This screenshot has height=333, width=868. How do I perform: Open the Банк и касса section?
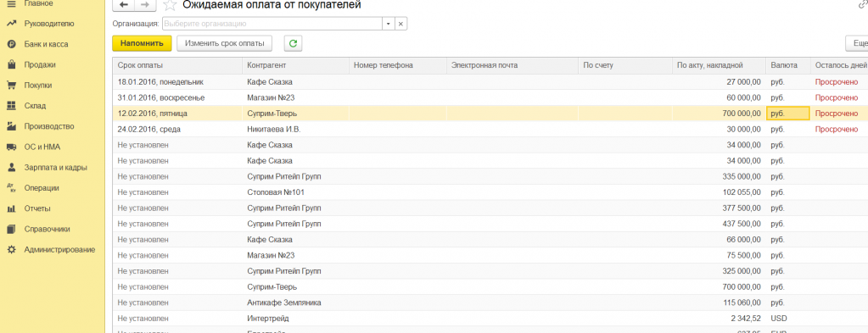tap(46, 44)
